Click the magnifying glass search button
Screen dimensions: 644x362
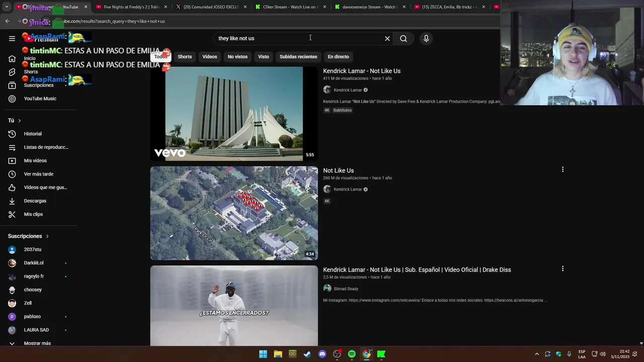(404, 38)
